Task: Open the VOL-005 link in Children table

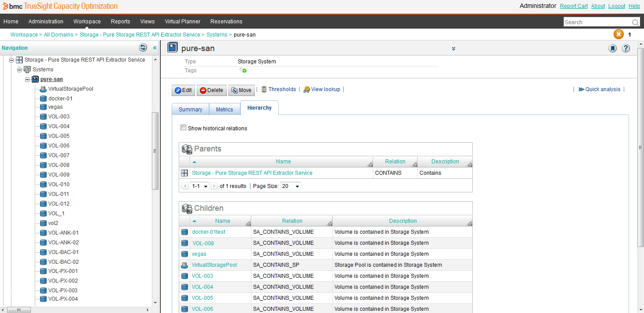Action: [202, 298]
